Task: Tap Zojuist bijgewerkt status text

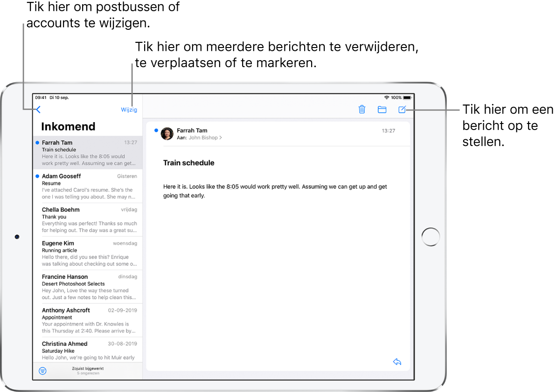Action: pyautogui.click(x=88, y=369)
